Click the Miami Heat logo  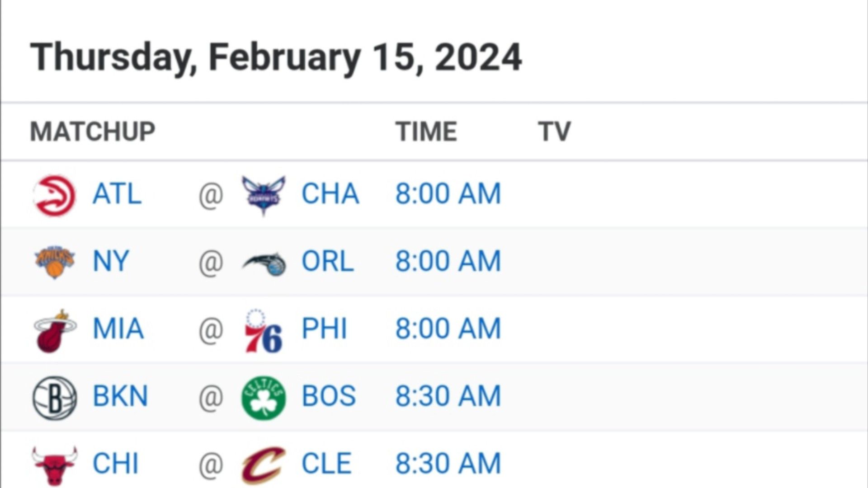click(x=55, y=331)
